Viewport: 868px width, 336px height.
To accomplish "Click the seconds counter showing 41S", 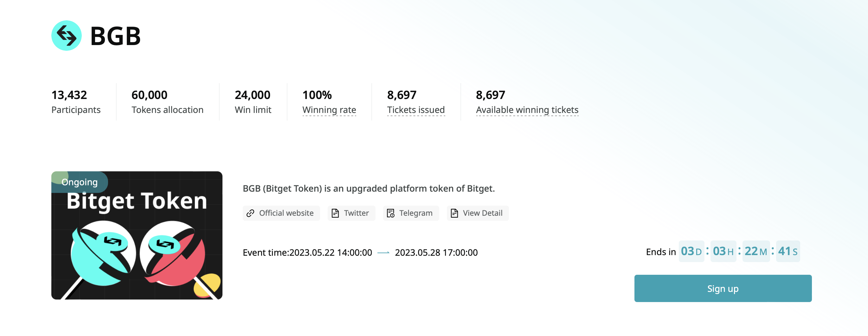I will point(788,251).
